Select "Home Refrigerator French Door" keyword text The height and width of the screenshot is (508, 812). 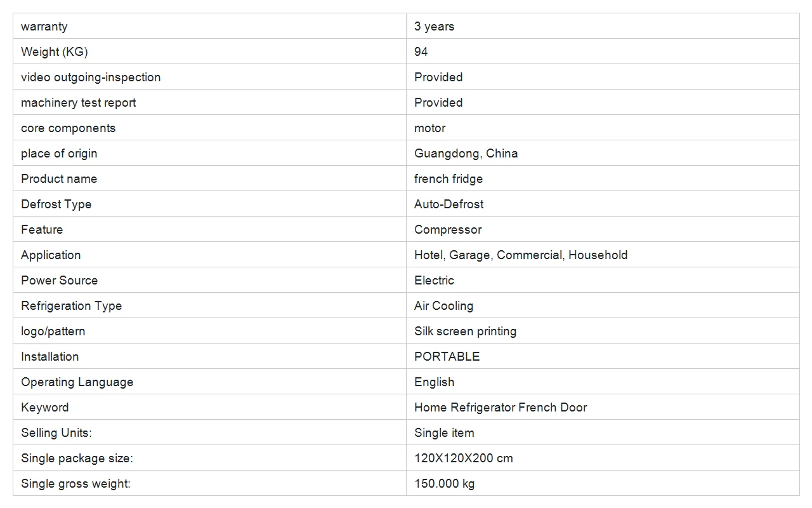[501, 407]
